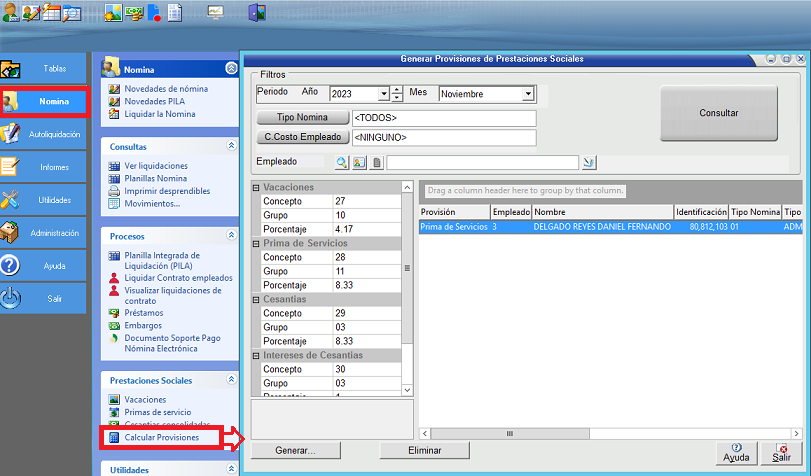The height and width of the screenshot is (476, 811).
Task: Click the clear icon right of Empleado field
Action: click(589, 162)
